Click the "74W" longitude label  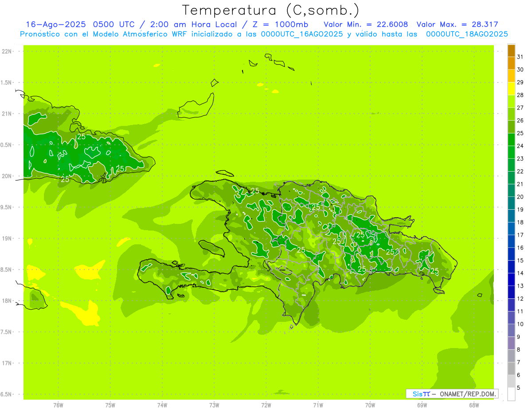[162, 405]
